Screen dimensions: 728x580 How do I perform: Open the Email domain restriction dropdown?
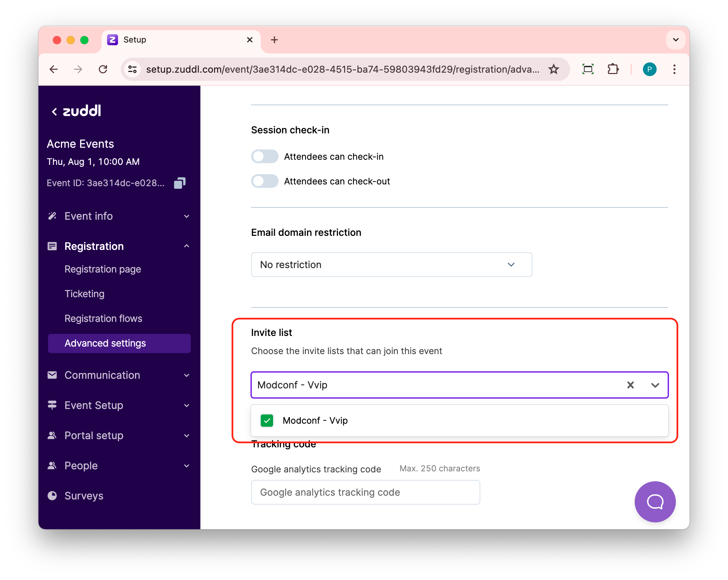tap(391, 265)
